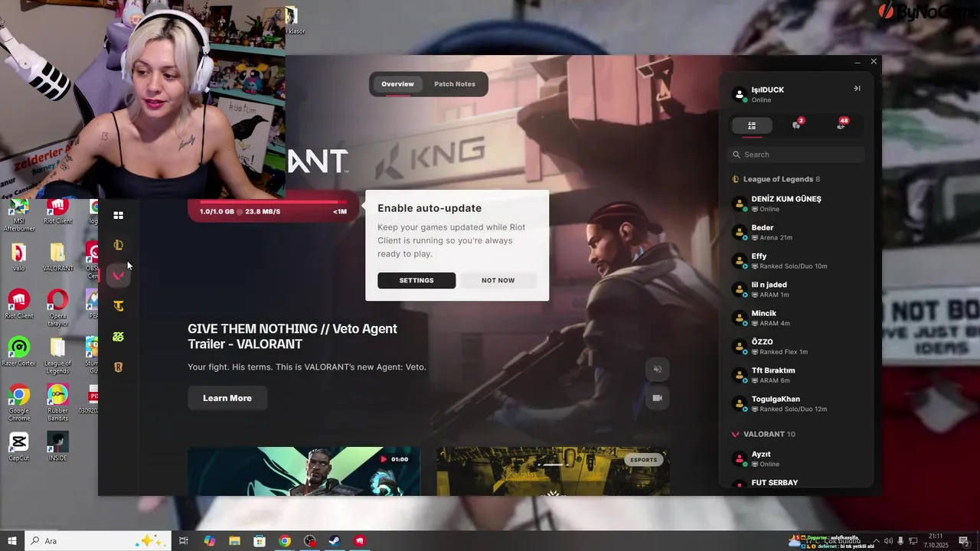Select friend Beder in list
This screenshot has height=551, width=980.
pos(796,232)
